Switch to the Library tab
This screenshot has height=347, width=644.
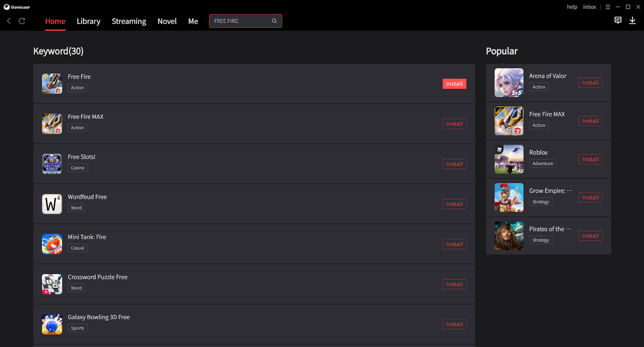pyautogui.click(x=89, y=21)
